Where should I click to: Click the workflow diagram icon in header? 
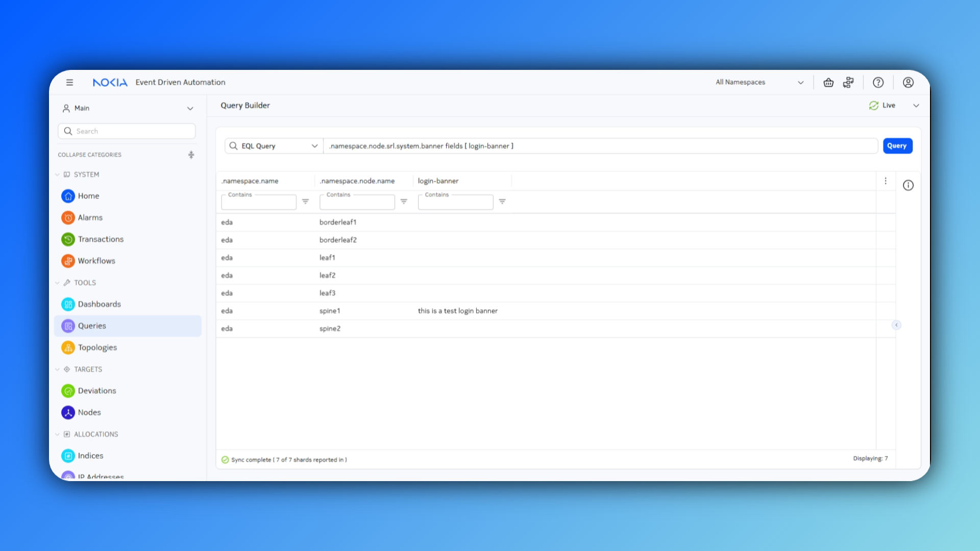848,82
